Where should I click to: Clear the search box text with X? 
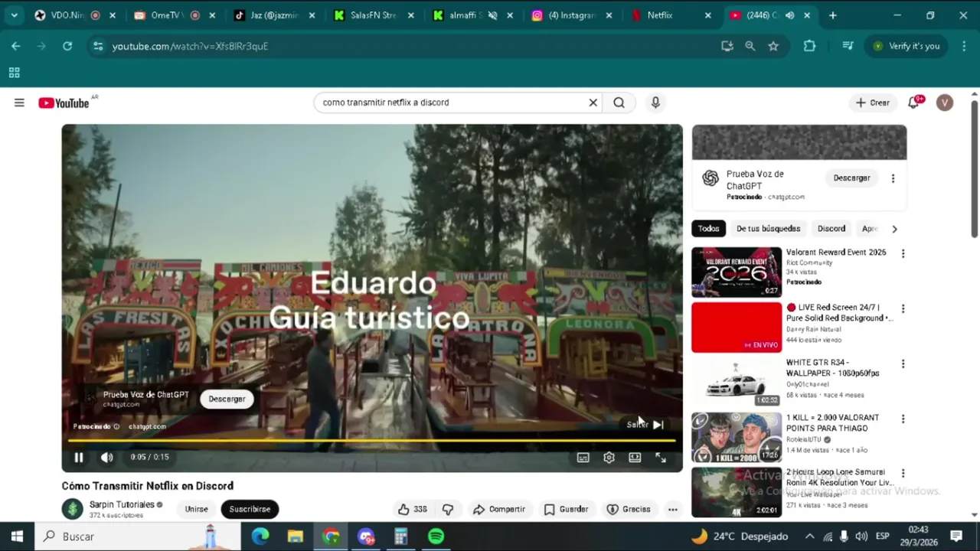[x=593, y=103]
